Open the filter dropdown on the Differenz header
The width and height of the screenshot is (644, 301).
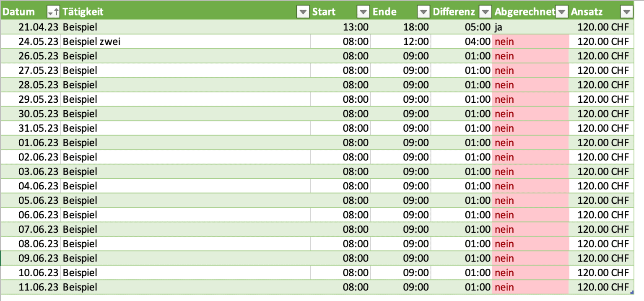pos(485,11)
